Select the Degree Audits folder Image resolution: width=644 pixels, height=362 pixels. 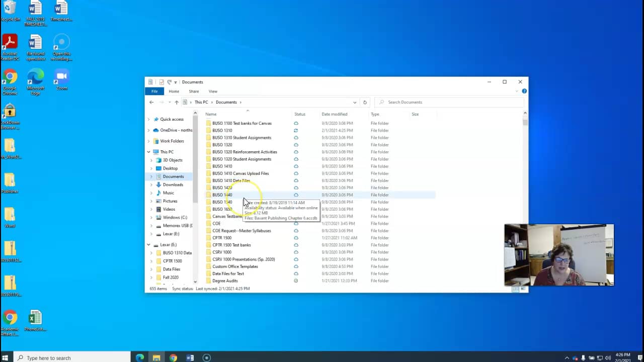[x=225, y=281]
